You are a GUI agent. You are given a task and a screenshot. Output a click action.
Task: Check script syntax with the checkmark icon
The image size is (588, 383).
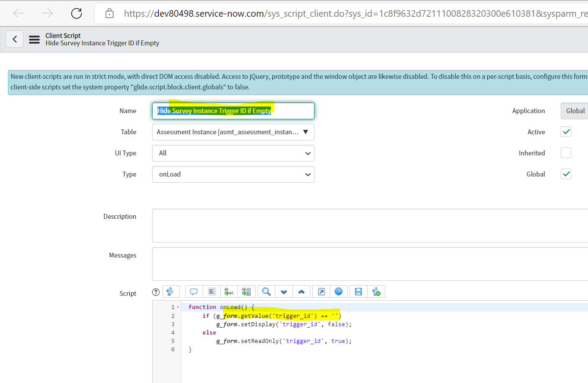(x=376, y=291)
